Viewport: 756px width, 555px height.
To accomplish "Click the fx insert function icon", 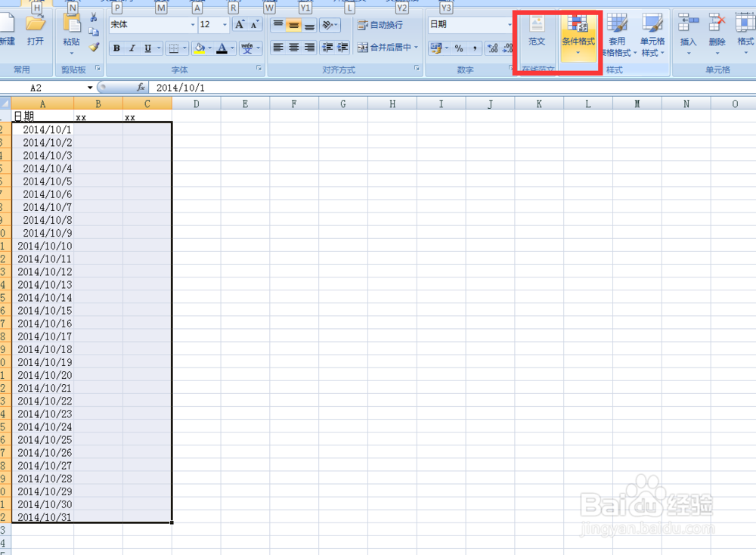I will [141, 87].
